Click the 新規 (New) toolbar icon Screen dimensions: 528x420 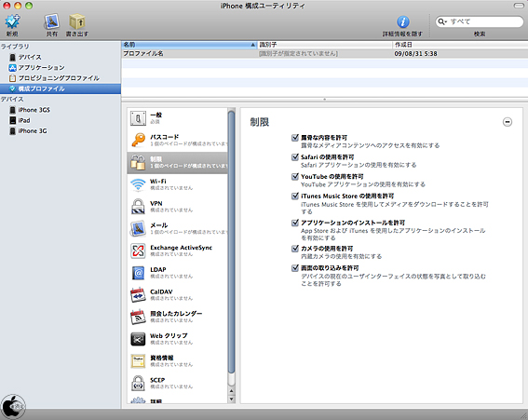click(12, 21)
